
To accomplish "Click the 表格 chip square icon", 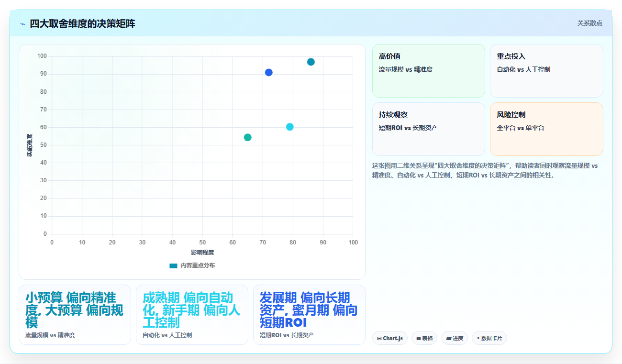I will (x=418, y=339).
